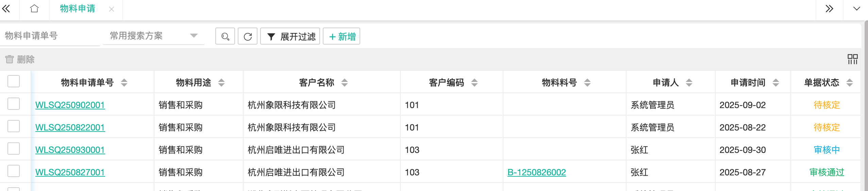The image size is (868, 191).
Task: Toggle the select-all header checkbox
Action: point(14,82)
